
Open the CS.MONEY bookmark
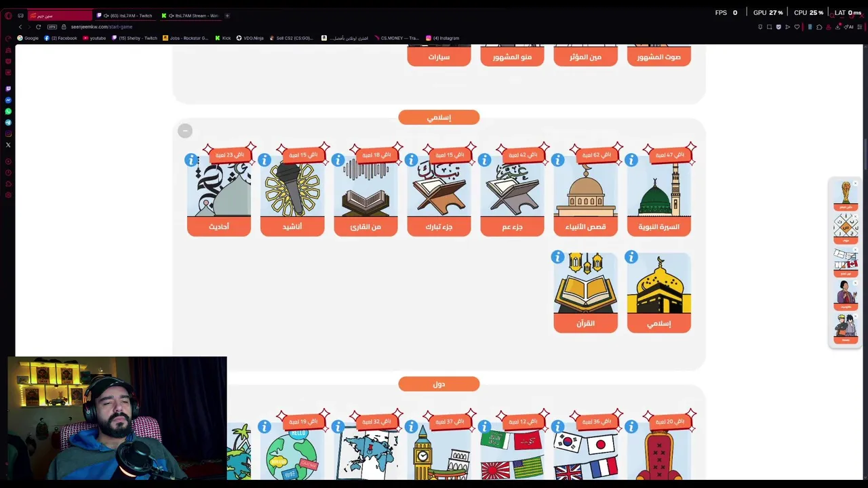[x=395, y=38]
